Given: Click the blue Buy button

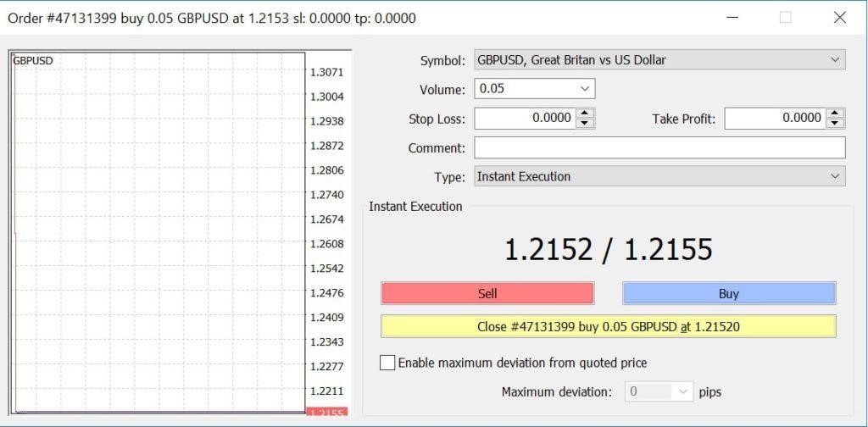Looking at the screenshot, I should 728,294.
